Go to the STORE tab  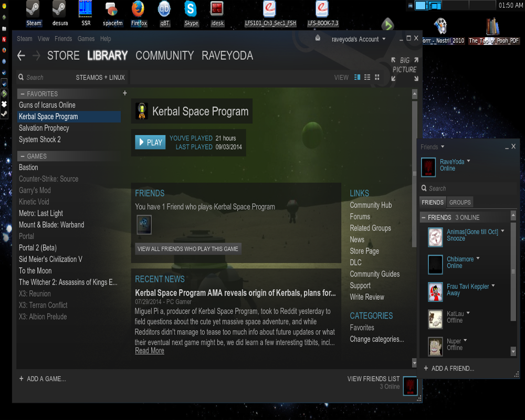pyautogui.click(x=64, y=56)
